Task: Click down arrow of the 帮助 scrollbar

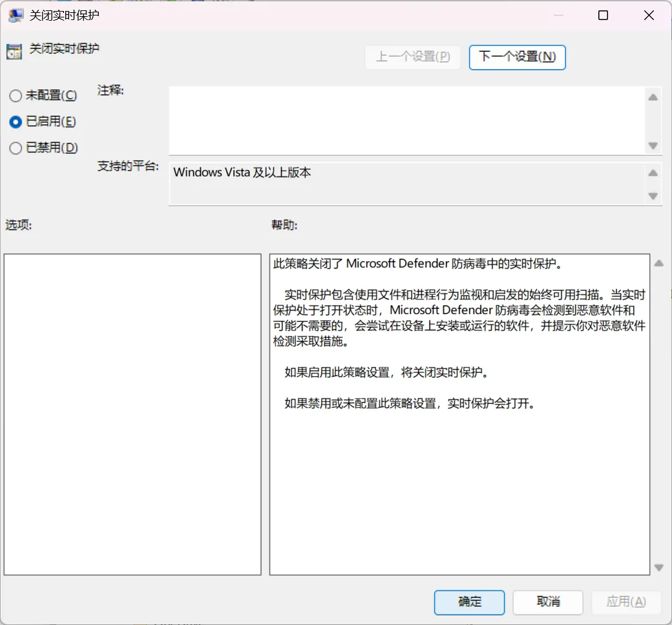Action: 659,567
